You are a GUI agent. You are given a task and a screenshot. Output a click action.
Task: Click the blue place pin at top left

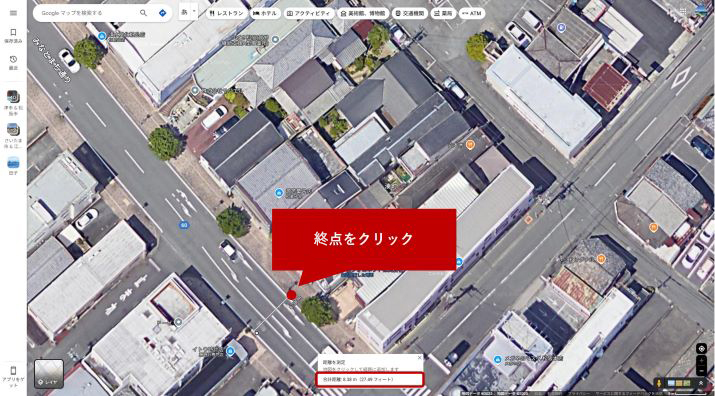click(102, 36)
